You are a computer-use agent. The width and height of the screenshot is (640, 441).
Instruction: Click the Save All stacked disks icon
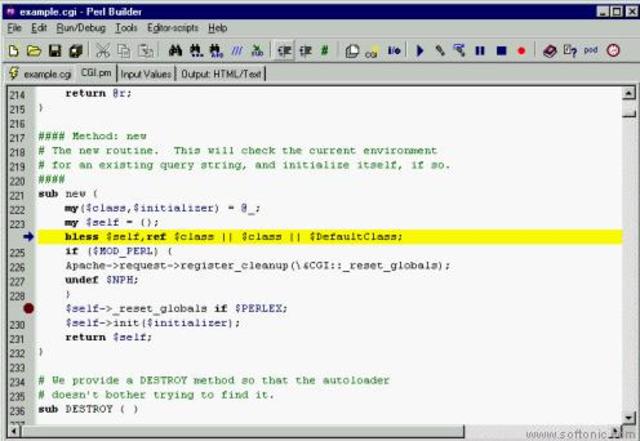tap(76, 51)
